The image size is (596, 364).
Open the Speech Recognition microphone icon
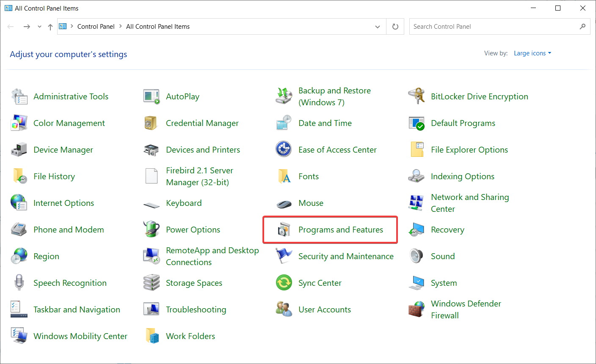pos(19,283)
